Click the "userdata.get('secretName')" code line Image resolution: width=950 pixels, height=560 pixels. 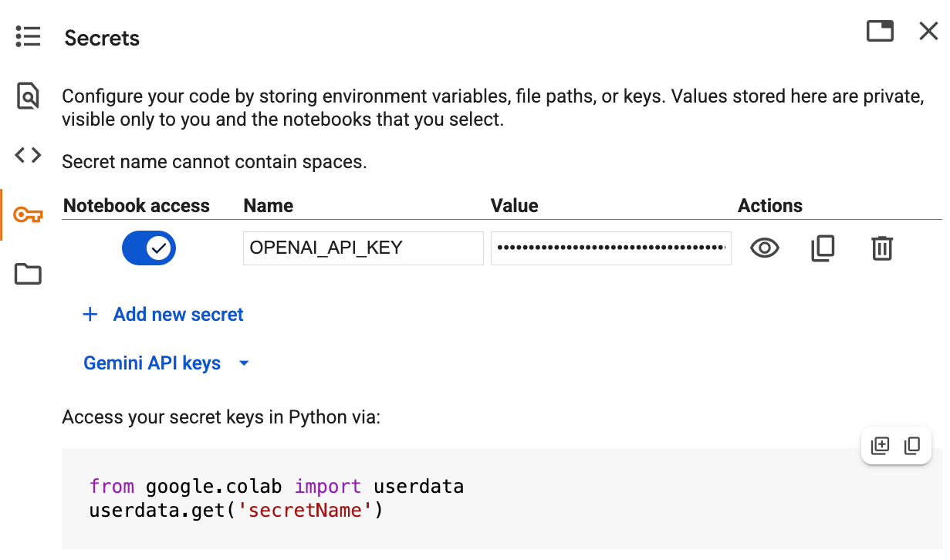pyautogui.click(x=236, y=510)
